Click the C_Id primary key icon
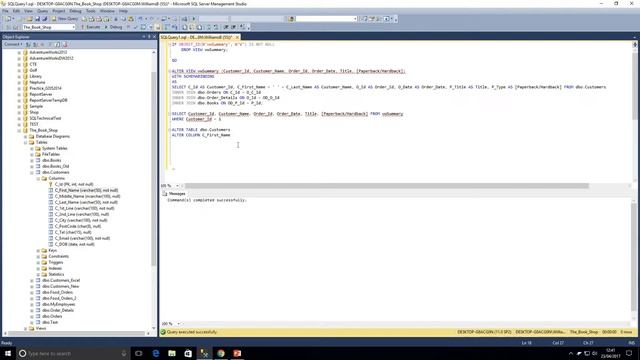The height and width of the screenshot is (360, 640). coord(51,184)
